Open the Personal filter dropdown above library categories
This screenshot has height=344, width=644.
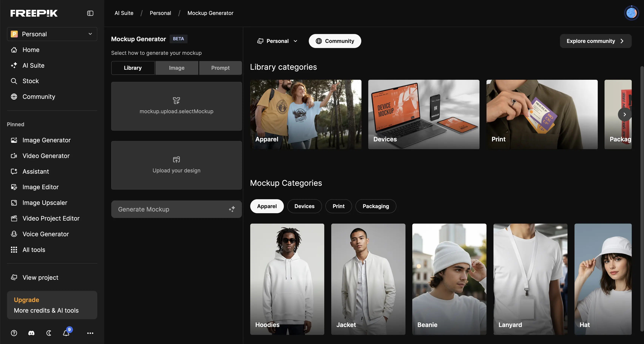point(277,41)
